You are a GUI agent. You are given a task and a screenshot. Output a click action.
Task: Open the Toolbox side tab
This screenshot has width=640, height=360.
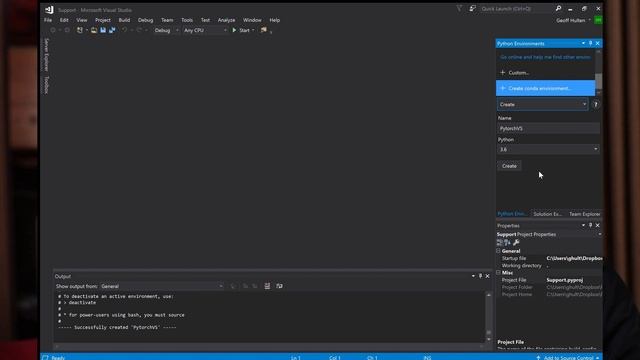coord(46,85)
